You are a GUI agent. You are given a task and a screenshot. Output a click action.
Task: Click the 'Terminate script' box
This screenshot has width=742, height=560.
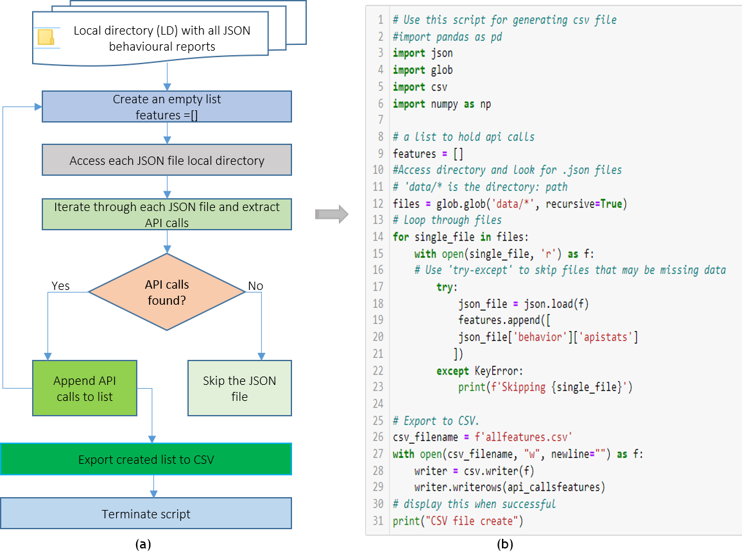146,513
